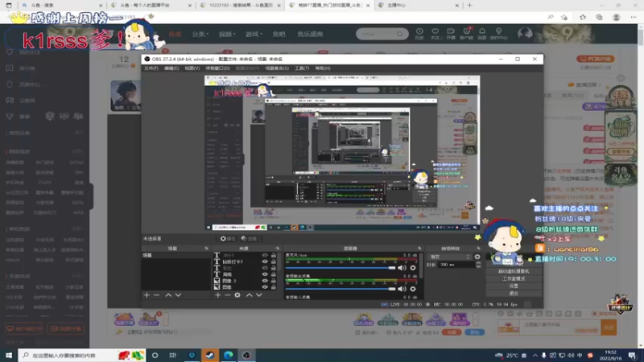Image resolution: width=644 pixels, height=362 pixels.
Task: Open OBS Studio from the taskbar
Action: pyautogui.click(x=246, y=355)
